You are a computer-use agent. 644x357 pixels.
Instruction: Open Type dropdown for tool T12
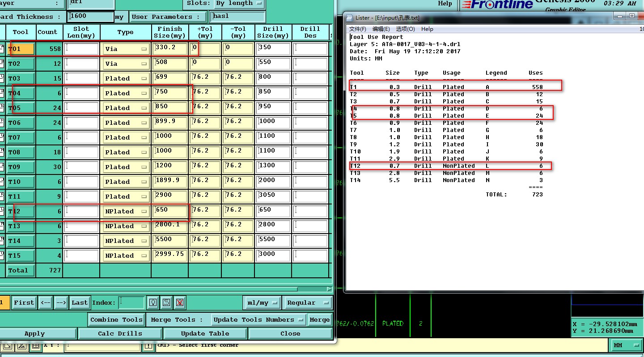point(126,211)
